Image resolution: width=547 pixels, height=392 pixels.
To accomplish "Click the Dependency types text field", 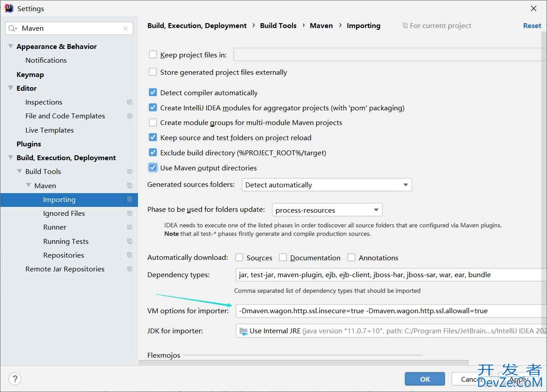I will coord(391,275).
